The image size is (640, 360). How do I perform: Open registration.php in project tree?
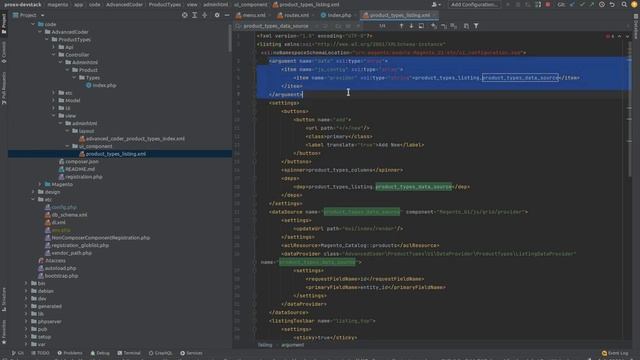coord(80,177)
